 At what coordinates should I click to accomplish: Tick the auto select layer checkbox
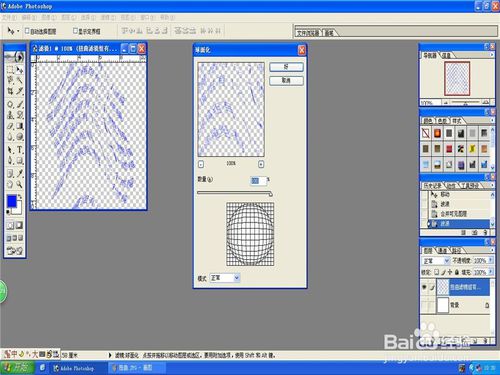click(x=27, y=31)
